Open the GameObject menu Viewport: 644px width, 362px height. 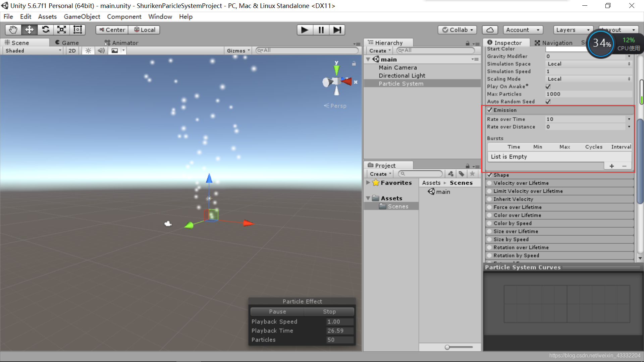(82, 16)
